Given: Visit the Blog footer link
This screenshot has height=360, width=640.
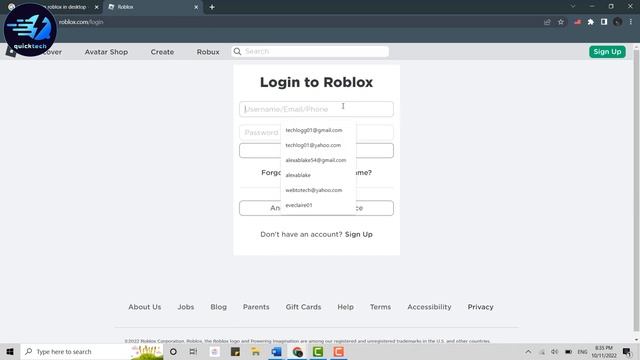Looking at the screenshot, I should tap(218, 307).
